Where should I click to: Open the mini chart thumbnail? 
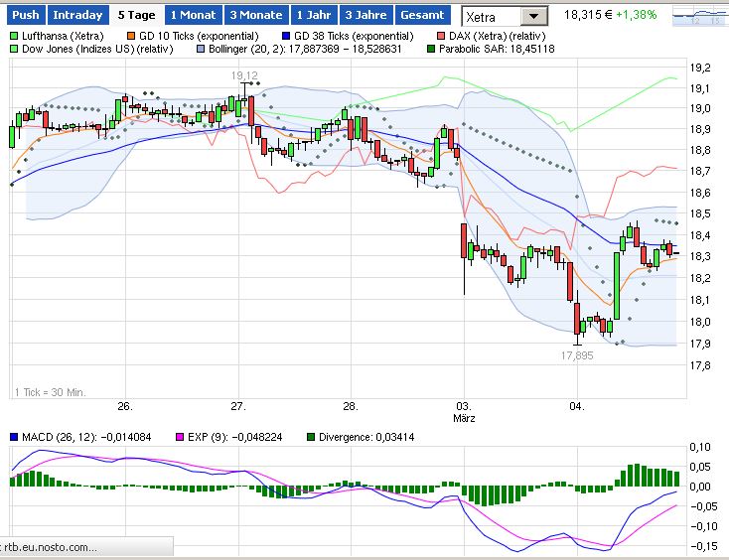pos(700,17)
